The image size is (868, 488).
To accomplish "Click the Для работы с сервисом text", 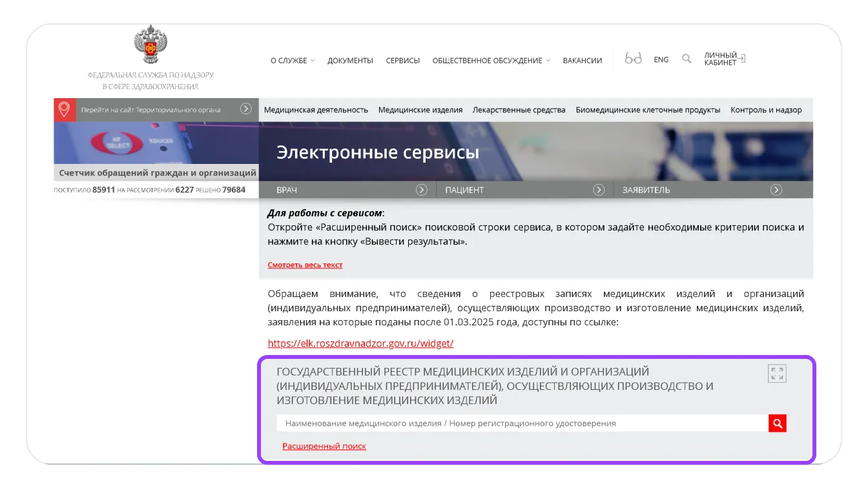I will tap(325, 213).
